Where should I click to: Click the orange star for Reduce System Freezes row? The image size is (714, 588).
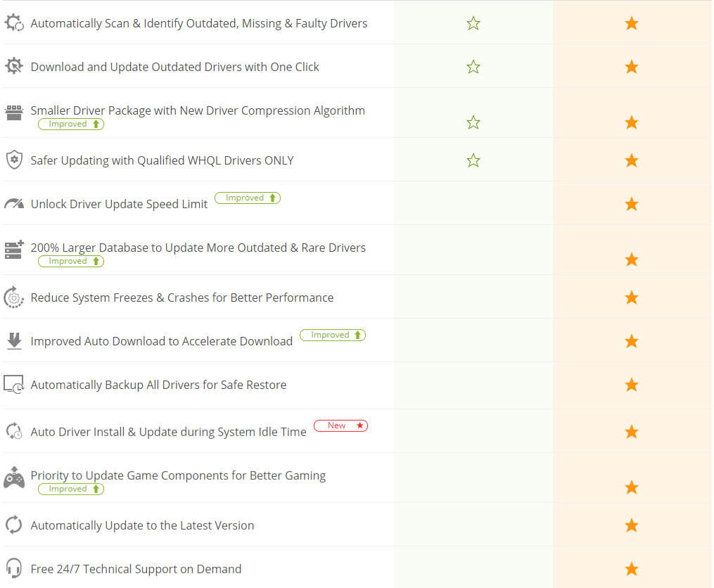[632, 298]
